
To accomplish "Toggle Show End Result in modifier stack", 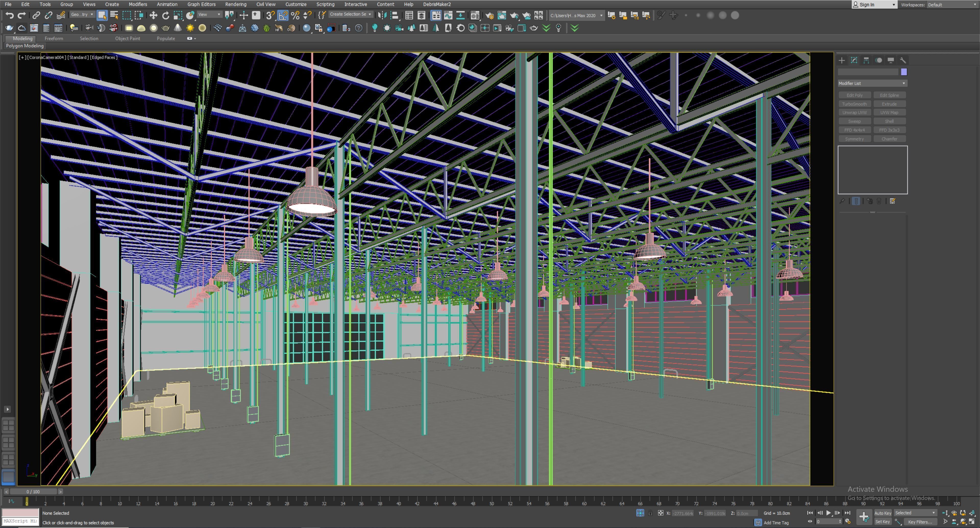I will pyautogui.click(x=856, y=201).
